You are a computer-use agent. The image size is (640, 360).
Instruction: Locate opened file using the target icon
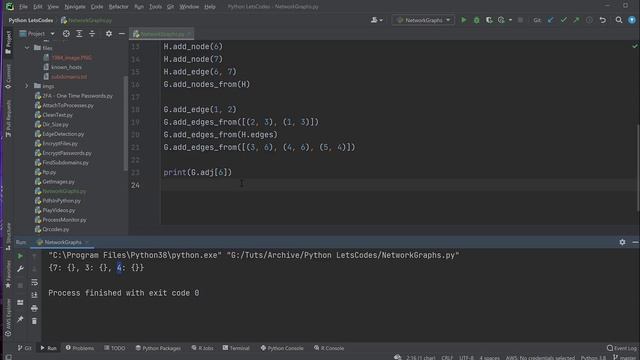(66, 34)
